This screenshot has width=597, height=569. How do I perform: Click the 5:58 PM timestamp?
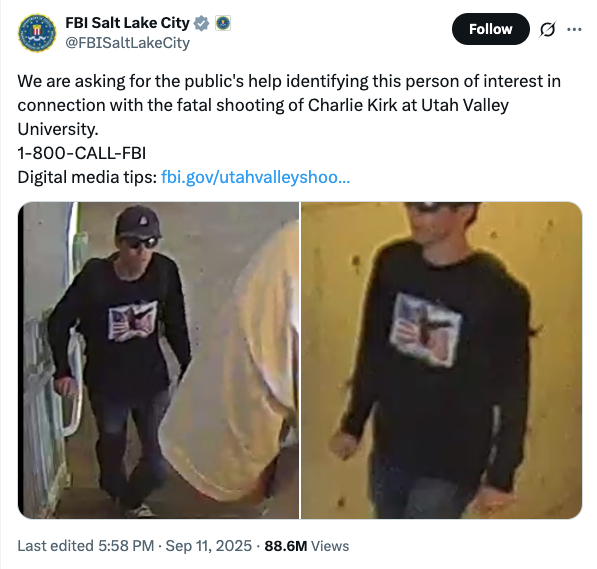point(126,546)
